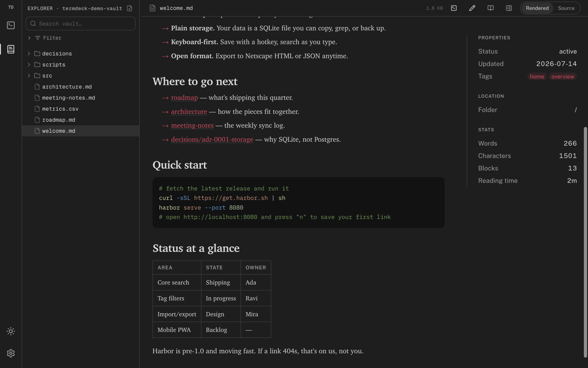This screenshot has width=588, height=368.
Task: Click the AREA column header
Action: (177, 267)
